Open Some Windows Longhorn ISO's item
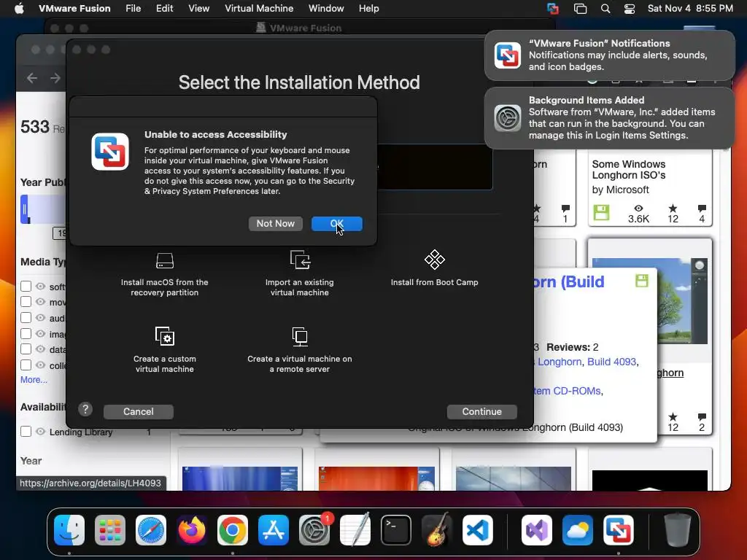The width and height of the screenshot is (747, 560). [628, 169]
